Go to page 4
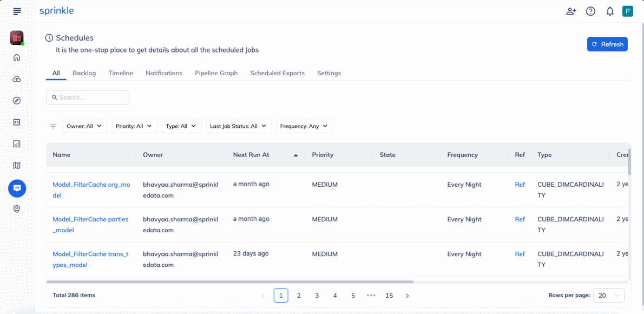The image size is (644, 314). pos(335,296)
